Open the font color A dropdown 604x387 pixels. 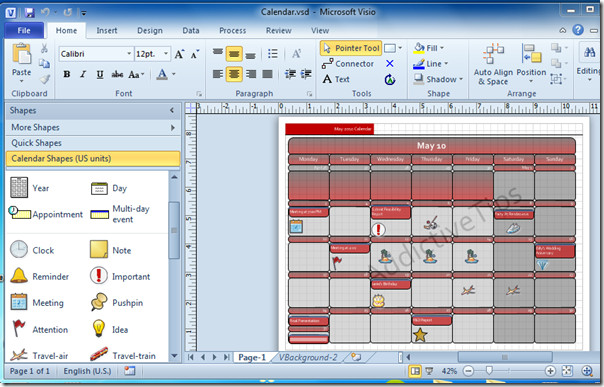174,74
